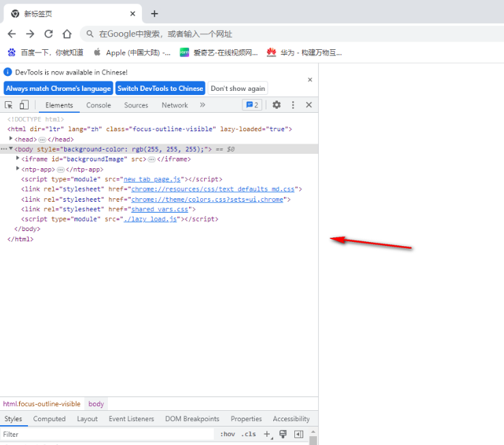504x445 pixels.
Task: Switch to the Accessibility tab
Action: pyautogui.click(x=291, y=419)
